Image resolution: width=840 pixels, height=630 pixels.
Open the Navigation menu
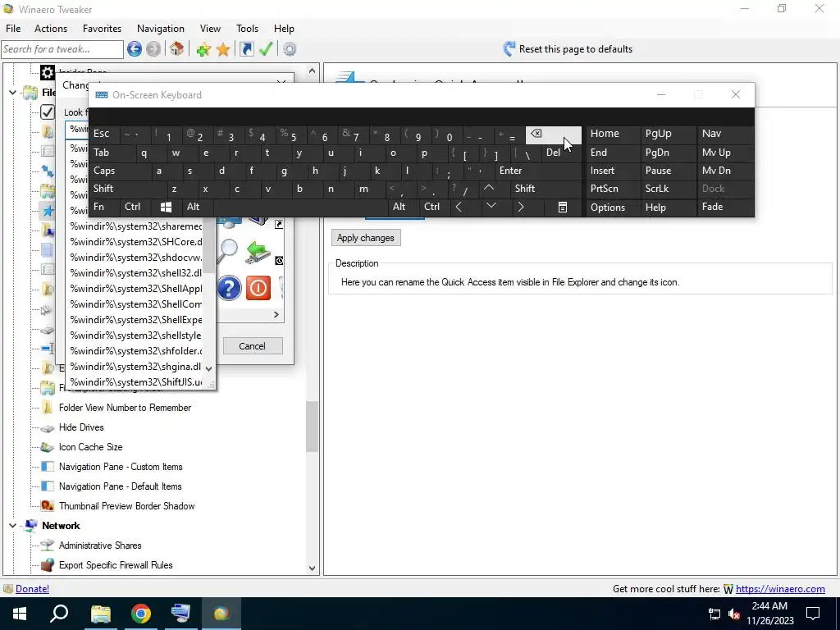161,29
